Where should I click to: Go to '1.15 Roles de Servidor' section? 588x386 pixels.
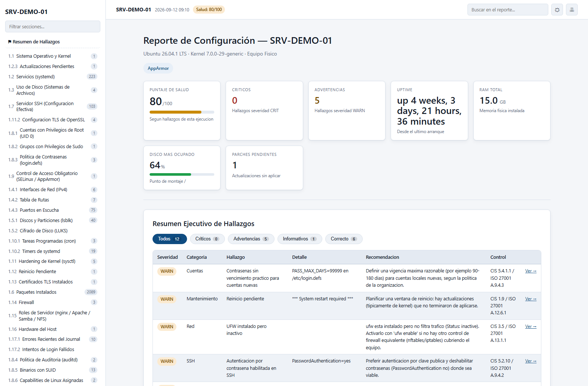tap(53, 316)
